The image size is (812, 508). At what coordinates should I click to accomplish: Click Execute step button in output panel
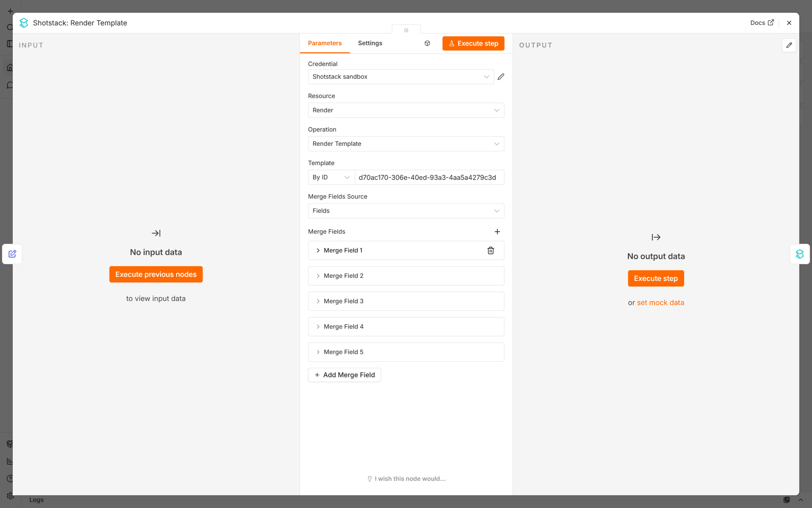click(x=656, y=278)
